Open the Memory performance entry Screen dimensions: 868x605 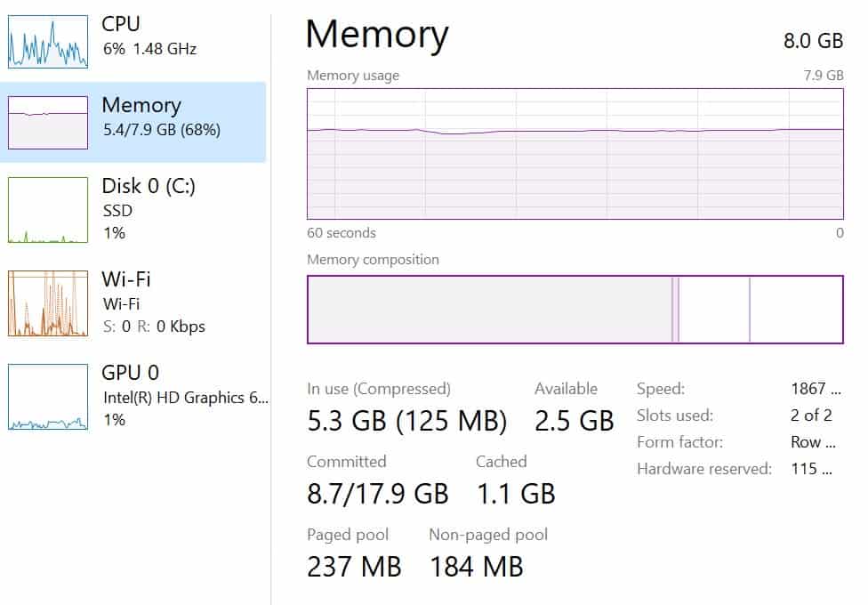tap(133, 122)
